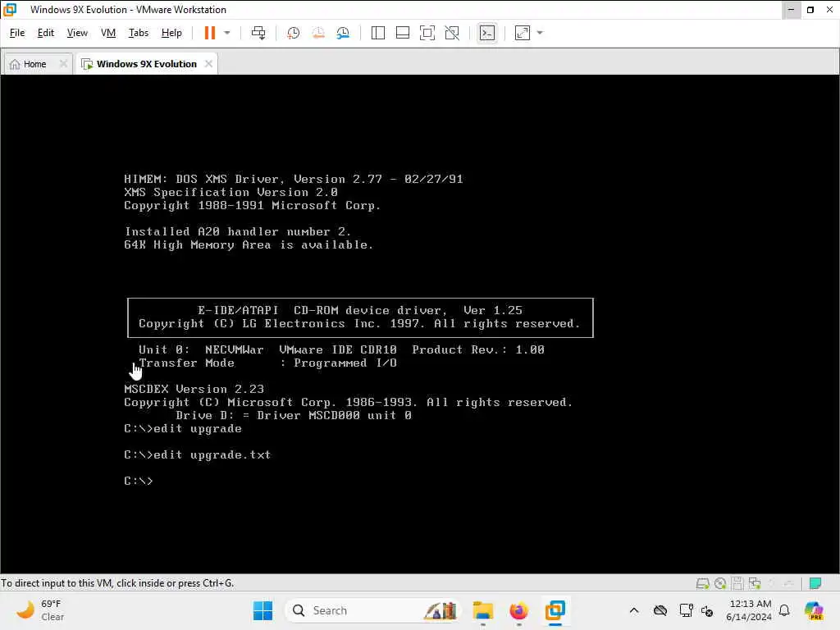
Task: Close the Home tab
Action: [x=63, y=64]
